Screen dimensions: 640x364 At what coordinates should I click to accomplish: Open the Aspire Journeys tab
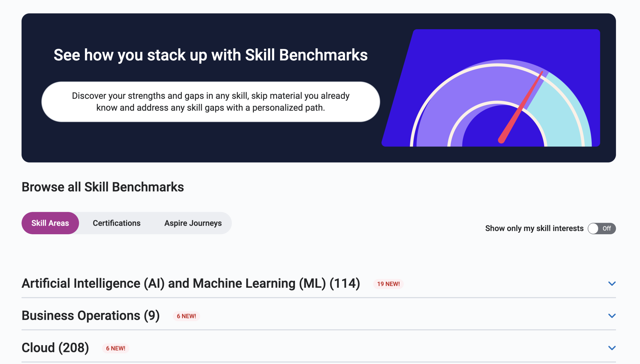click(192, 223)
